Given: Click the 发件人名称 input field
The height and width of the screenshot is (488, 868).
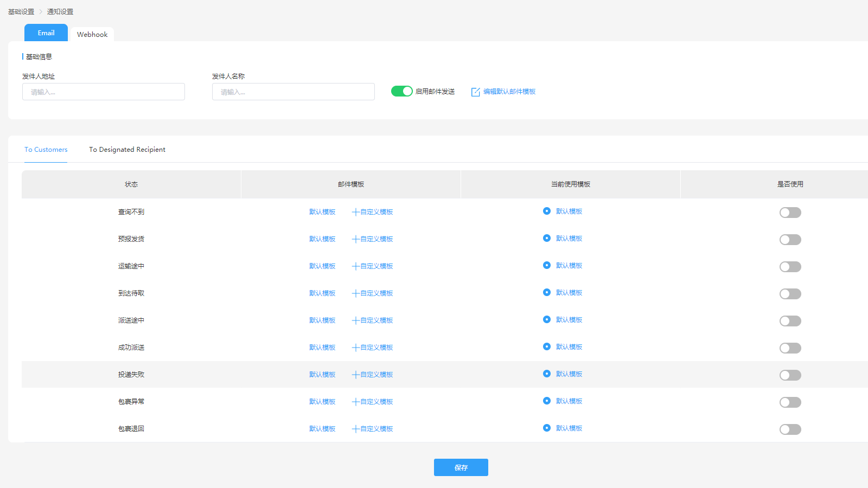Looking at the screenshot, I should pyautogui.click(x=293, y=91).
